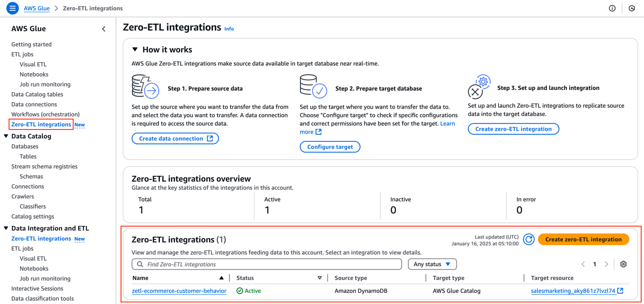This screenshot has width=644, height=304.
Task: Open table preferences gear icon
Action: [623, 264]
